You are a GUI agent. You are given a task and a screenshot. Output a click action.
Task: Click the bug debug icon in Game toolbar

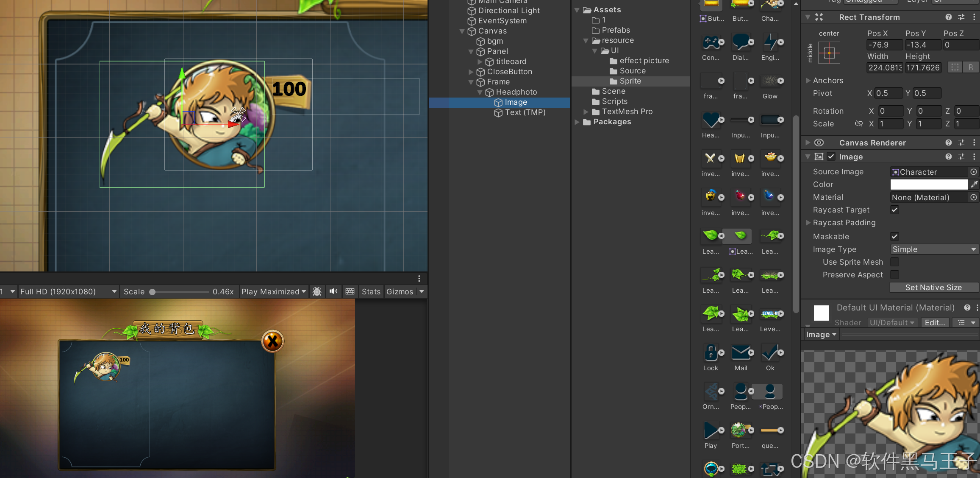point(316,291)
